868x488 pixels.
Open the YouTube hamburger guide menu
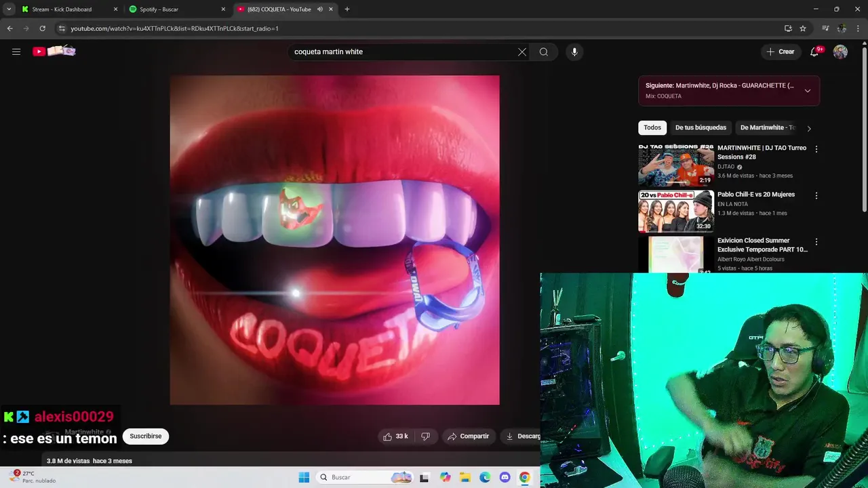coord(16,52)
